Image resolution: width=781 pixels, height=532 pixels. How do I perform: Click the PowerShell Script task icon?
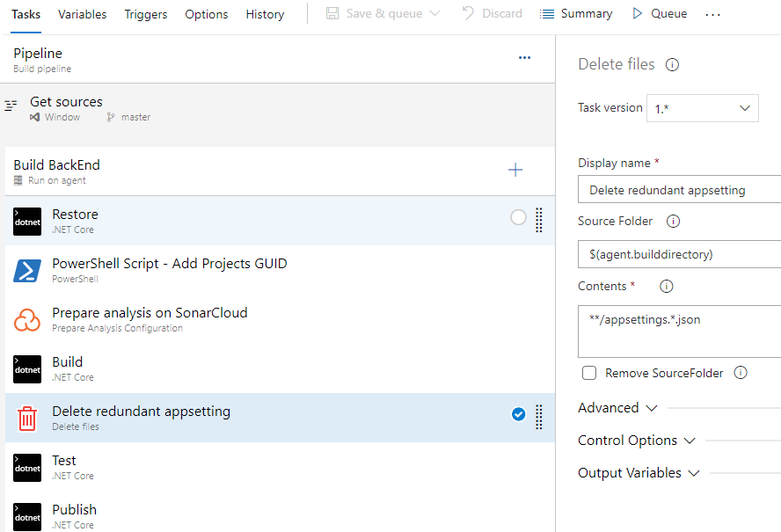pos(27,271)
